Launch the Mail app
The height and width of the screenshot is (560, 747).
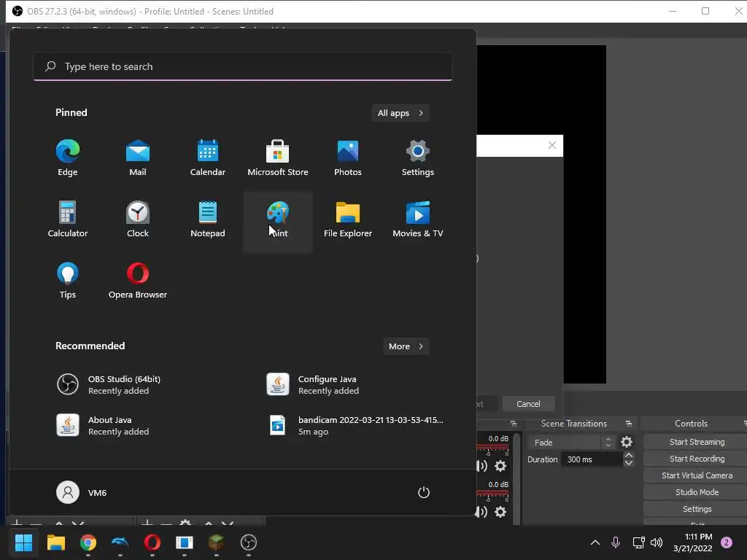138,158
